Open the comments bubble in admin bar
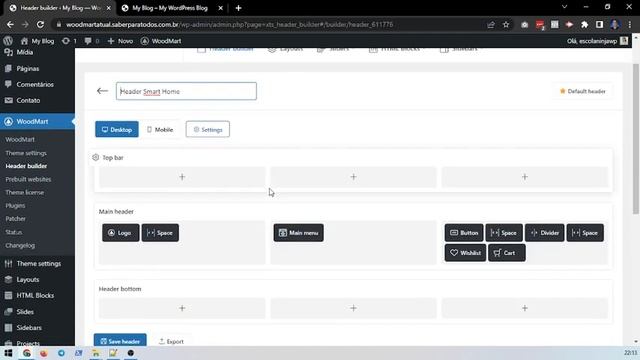The width and height of the screenshot is (640, 360). tap(91, 41)
